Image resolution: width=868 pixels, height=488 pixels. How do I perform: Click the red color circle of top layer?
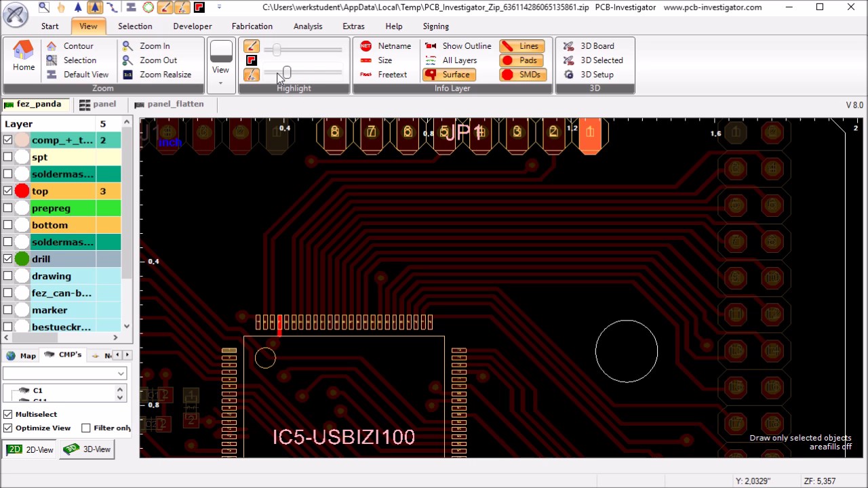(22, 191)
